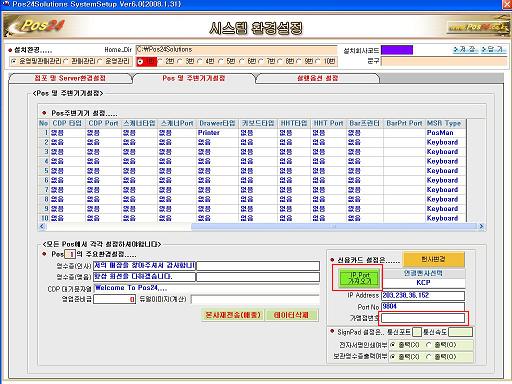Click the IP Address field
This screenshot has height=384, width=512.
(x=423, y=295)
